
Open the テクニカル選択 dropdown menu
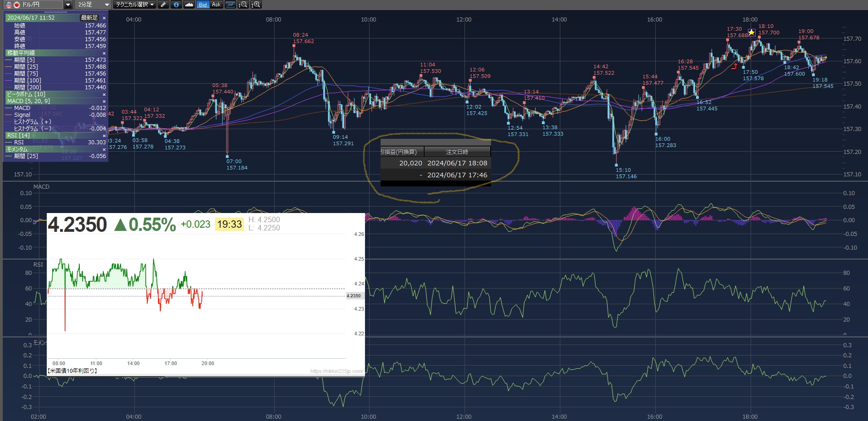134,5
